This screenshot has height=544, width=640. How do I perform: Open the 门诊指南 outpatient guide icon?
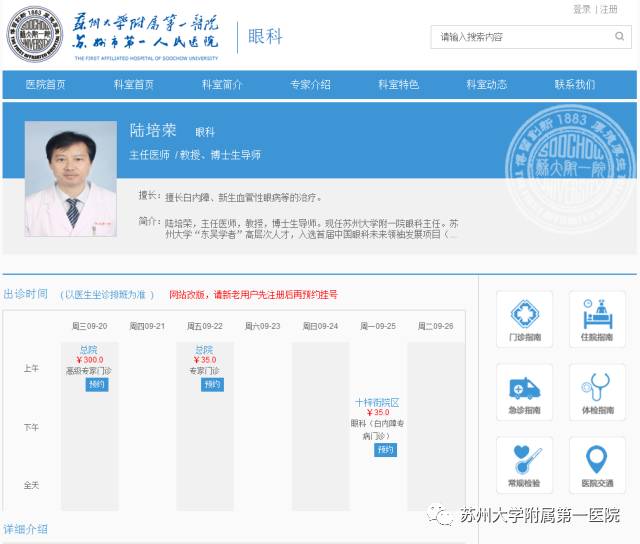tap(524, 319)
